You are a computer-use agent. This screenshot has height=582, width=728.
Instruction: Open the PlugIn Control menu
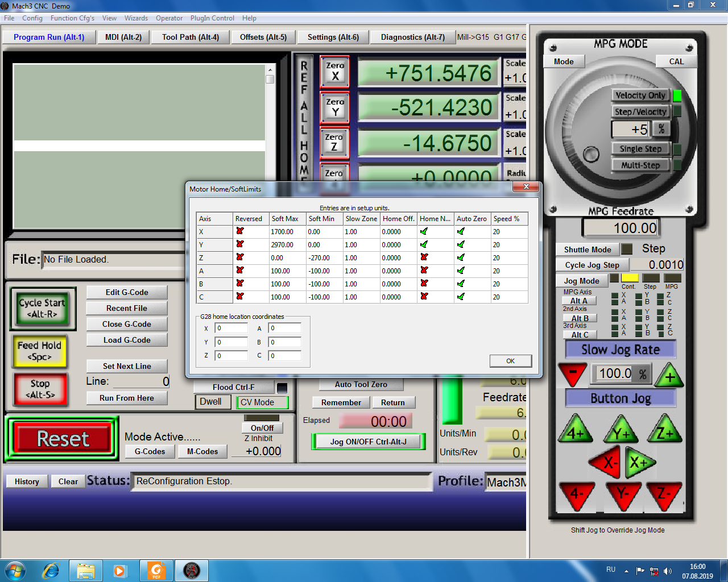212,18
